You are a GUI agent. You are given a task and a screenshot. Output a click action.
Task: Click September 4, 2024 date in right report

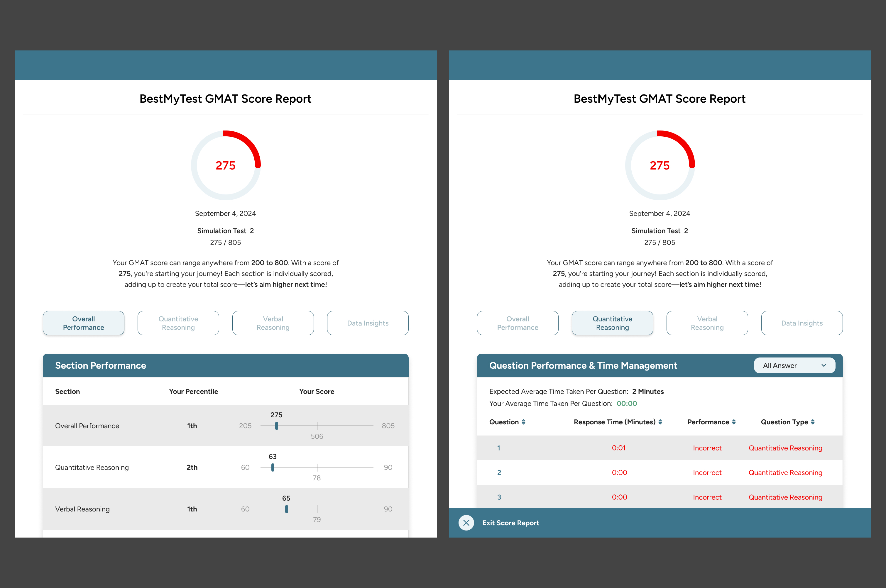660,214
